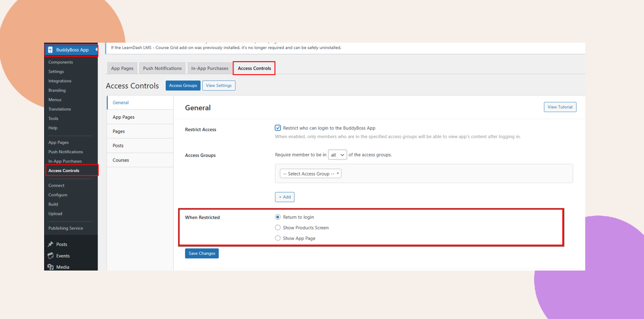This screenshot has width=644, height=319.
Task: Open Settings in the admin sidebar
Action: tap(56, 72)
